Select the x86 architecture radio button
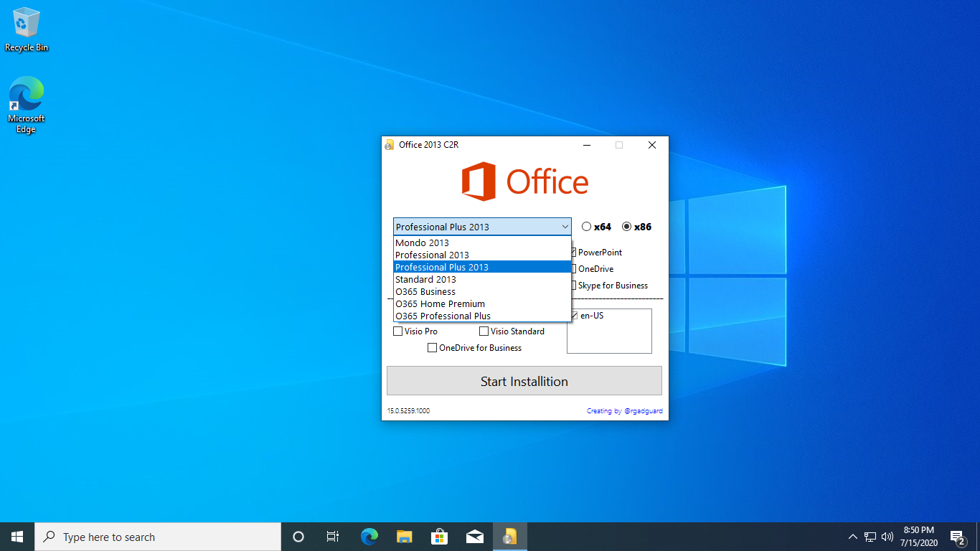The height and width of the screenshot is (551, 980). coord(627,227)
